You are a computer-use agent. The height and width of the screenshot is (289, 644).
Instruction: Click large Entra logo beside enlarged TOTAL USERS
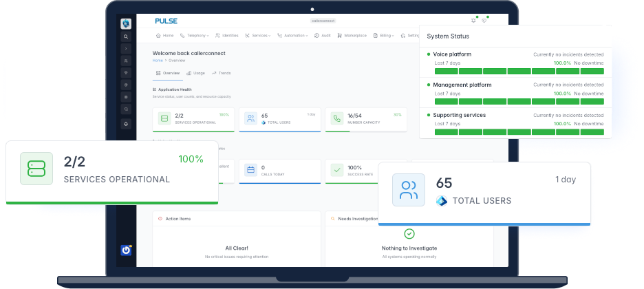tap(442, 201)
